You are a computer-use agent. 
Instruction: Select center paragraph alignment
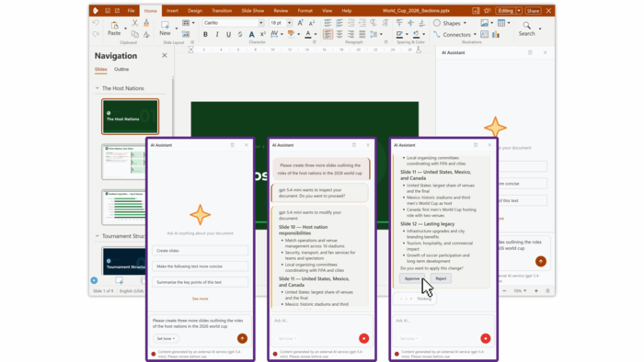(339, 34)
